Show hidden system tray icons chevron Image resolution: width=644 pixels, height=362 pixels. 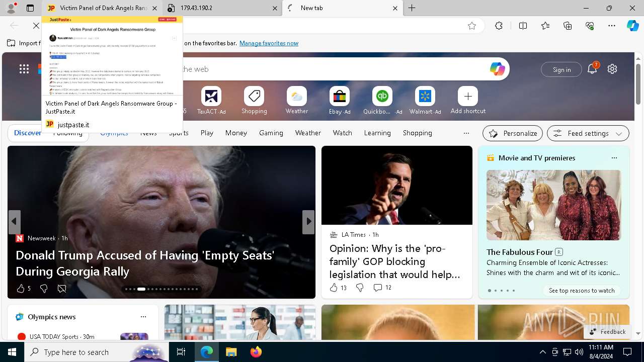pyautogui.click(x=542, y=352)
